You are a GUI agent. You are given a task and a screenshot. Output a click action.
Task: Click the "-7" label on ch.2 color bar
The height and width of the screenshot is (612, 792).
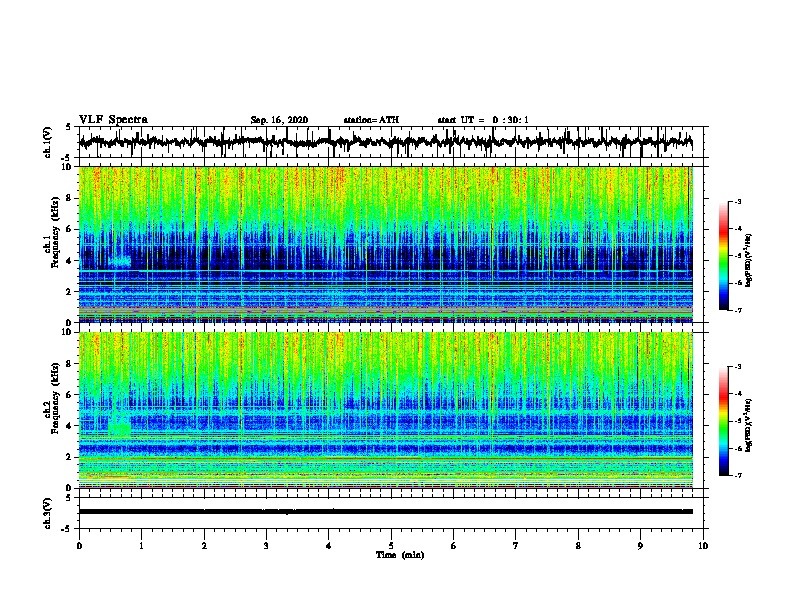coord(738,476)
